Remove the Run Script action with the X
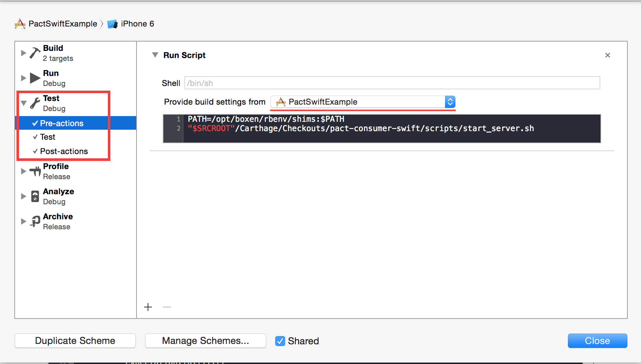Screen dimensions: 641x364 coord(607,55)
